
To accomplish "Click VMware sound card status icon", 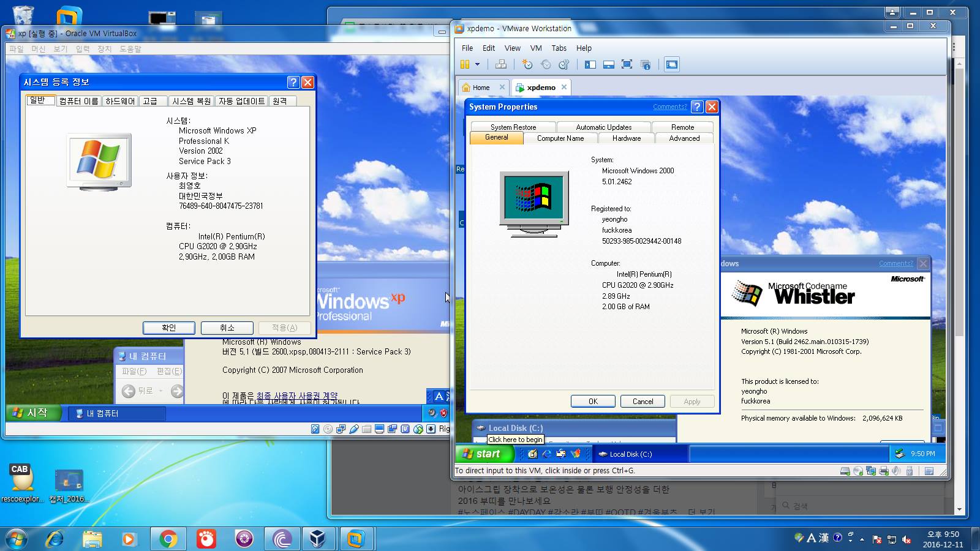I will tap(896, 471).
